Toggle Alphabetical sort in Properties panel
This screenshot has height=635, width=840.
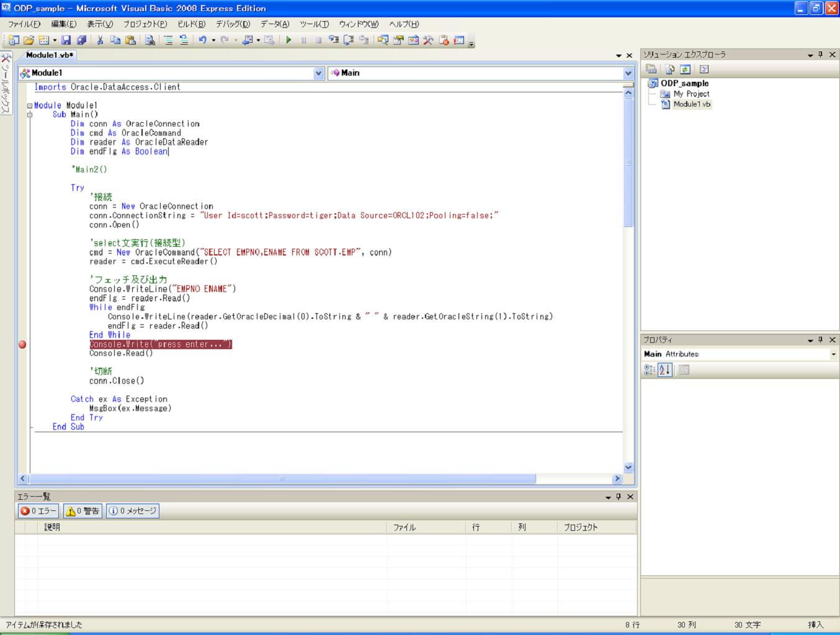pos(664,370)
